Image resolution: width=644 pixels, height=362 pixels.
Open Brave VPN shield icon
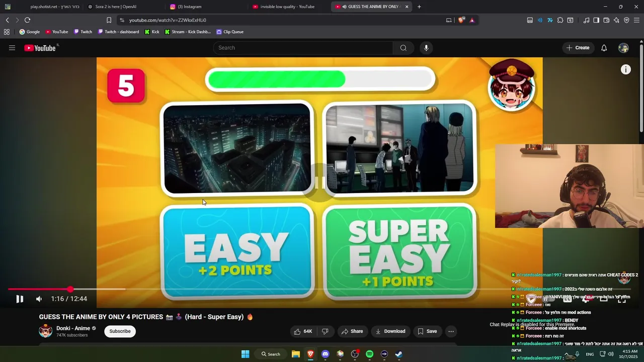(x=626, y=20)
